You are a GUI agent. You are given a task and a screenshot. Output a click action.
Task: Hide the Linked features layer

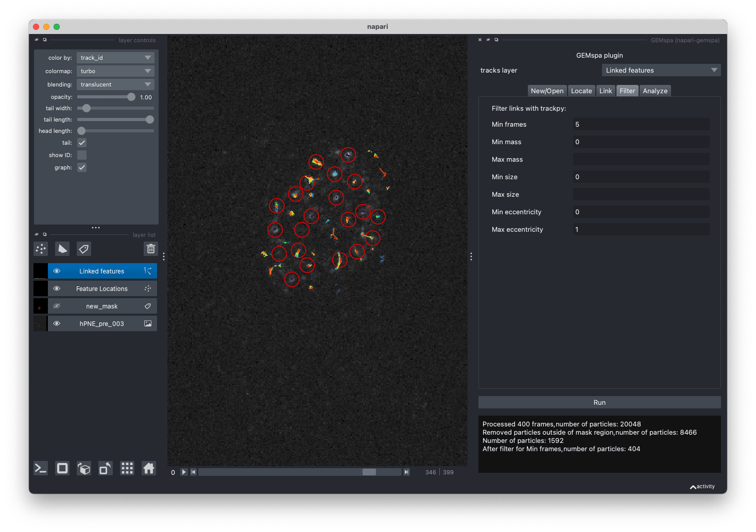pos(57,271)
